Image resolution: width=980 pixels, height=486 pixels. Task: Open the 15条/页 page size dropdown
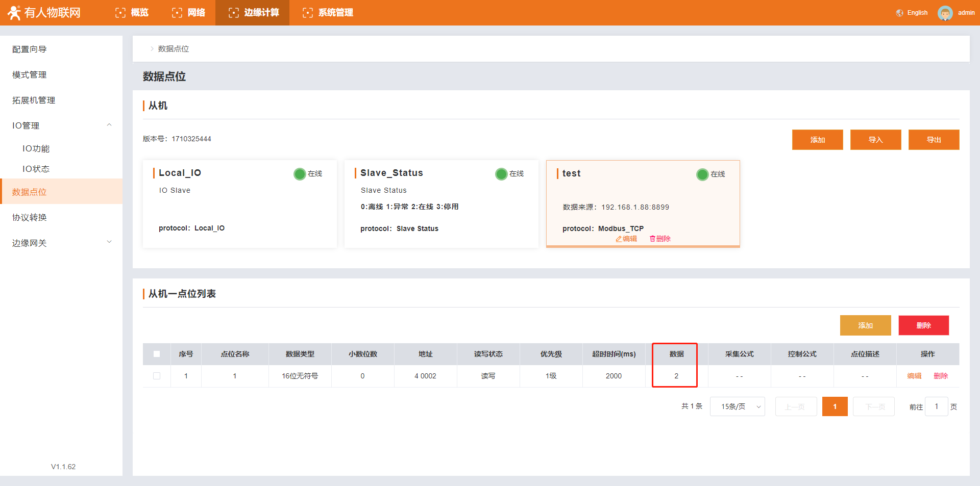(737, 406)
